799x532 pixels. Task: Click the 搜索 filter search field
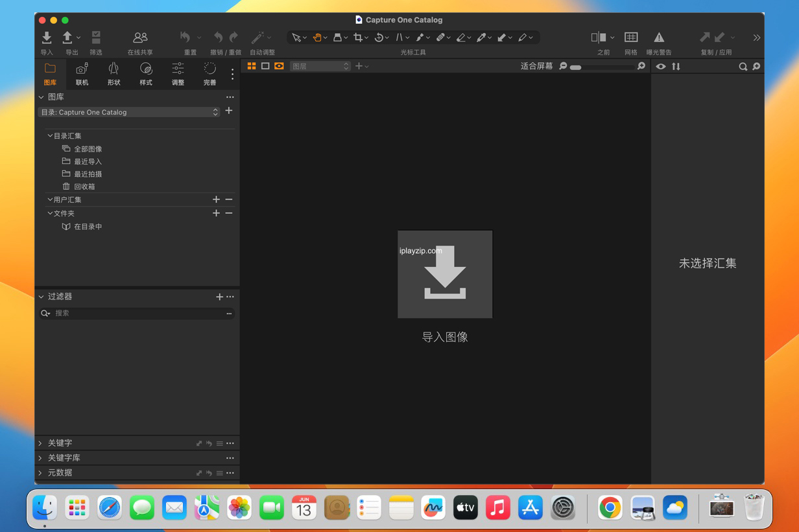point(137,313)
